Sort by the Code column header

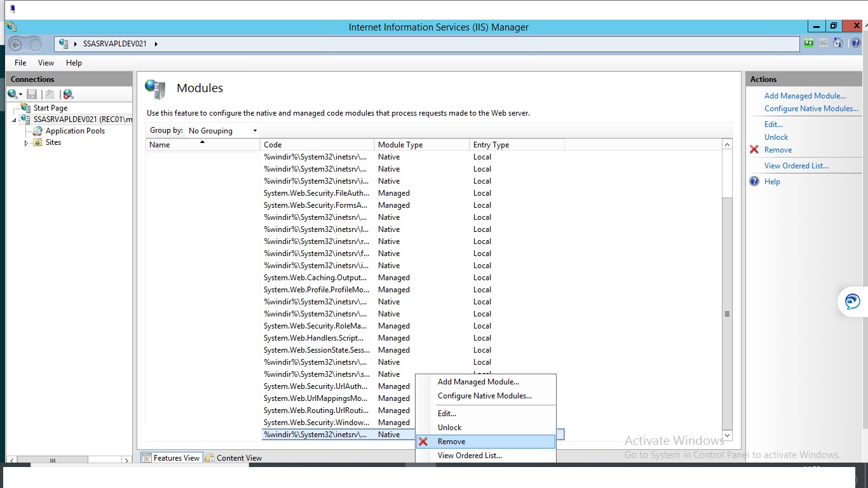tap(317, 145)
